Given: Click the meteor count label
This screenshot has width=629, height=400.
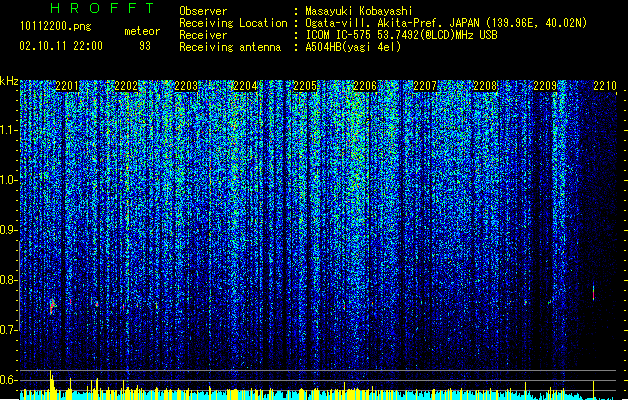Looking at the screenshot, I should click(x=142, y=31).
